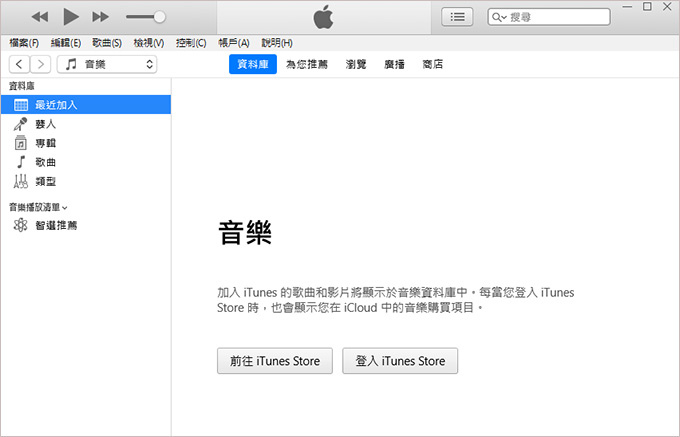The image size is (680, 437).
Task: Open the 檔案(F) menu
Action: click(24, 43)
